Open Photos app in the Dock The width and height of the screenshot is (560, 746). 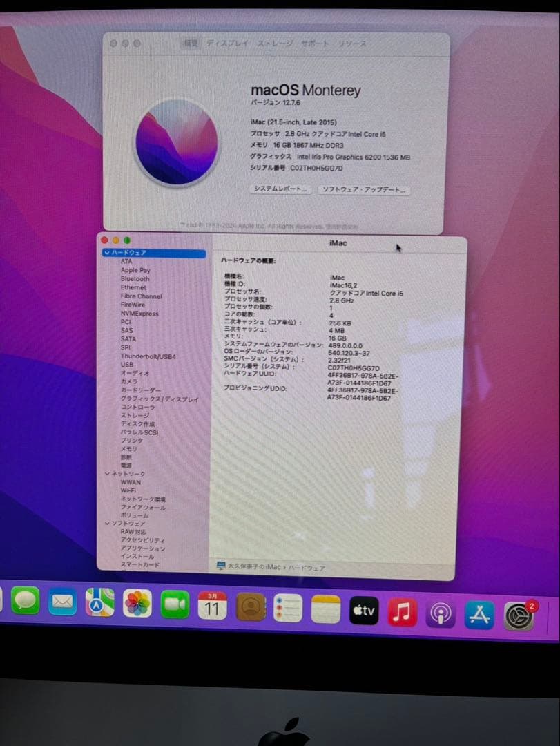point(137,604)
